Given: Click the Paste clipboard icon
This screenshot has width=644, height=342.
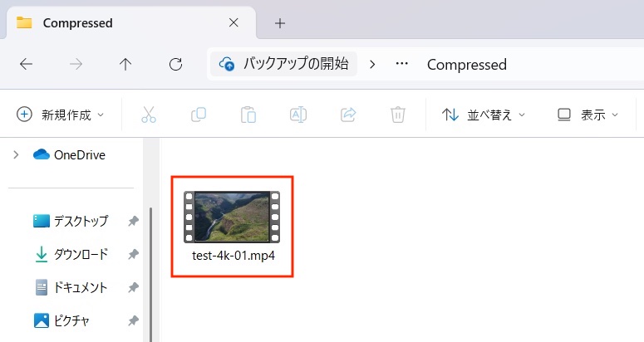Looking at the screenshot, I should pyautogui.click(x=248, y=115).
